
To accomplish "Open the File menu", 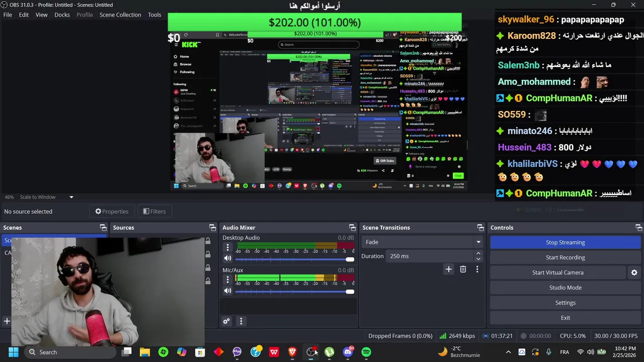I will tap(8, 15).
